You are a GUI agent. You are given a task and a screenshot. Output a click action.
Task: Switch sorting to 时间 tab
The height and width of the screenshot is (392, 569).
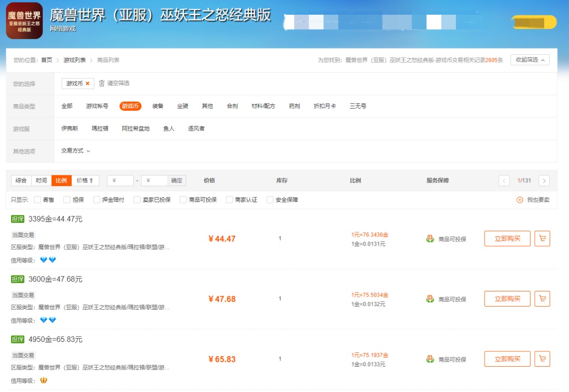[41, 181]
